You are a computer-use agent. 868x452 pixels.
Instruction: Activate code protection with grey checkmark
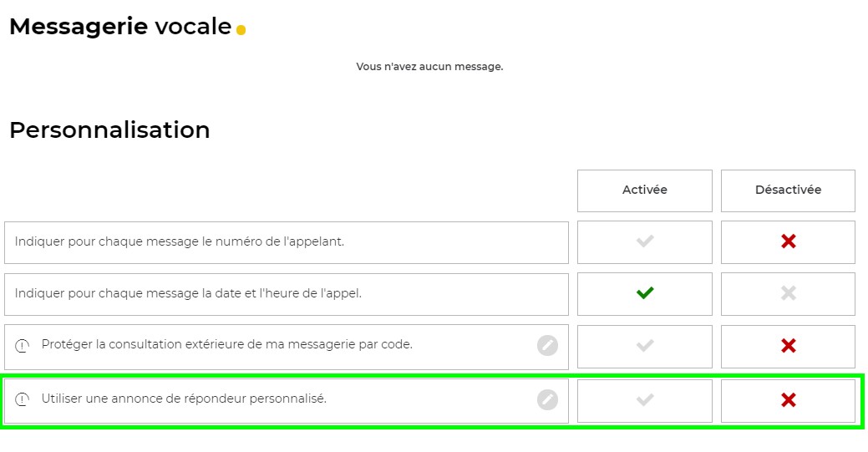point(644,345)
